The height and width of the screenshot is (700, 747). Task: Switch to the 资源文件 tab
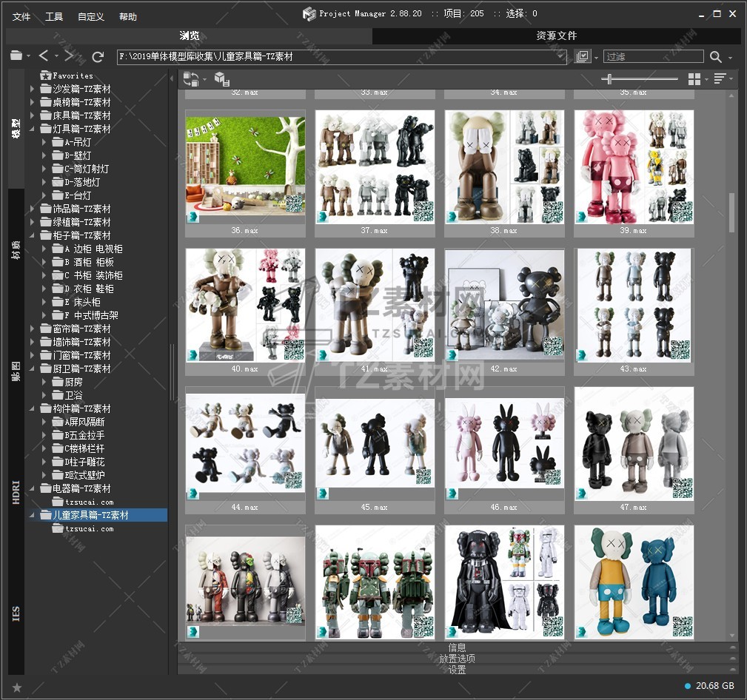(x=556, y=36)
